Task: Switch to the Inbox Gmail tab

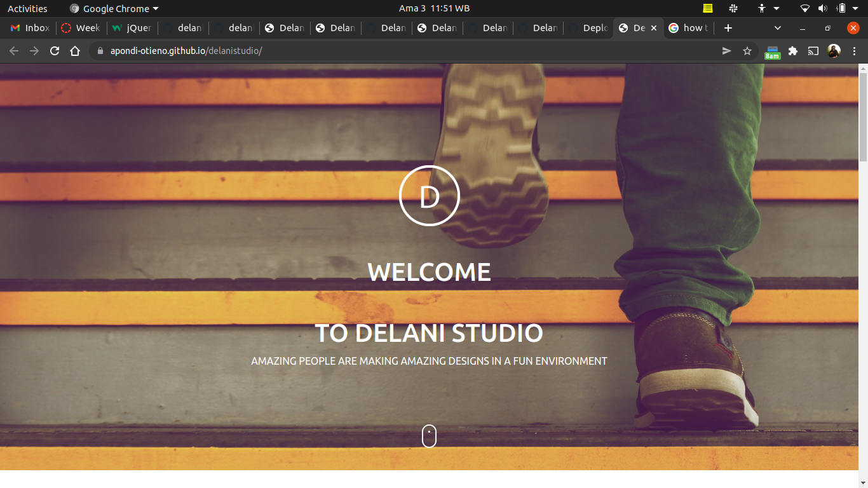Action: [x=29, y=28]
